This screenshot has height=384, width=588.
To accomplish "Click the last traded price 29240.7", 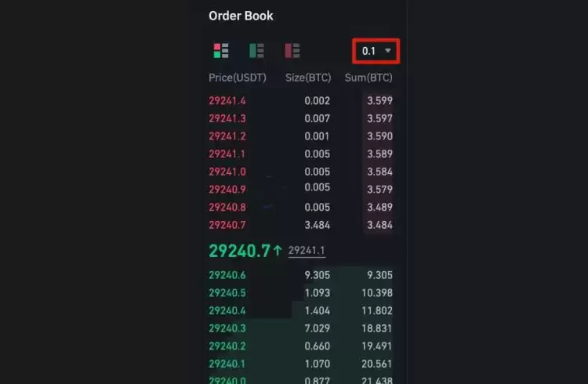I will pyautogui.click(x=239, y=251).
